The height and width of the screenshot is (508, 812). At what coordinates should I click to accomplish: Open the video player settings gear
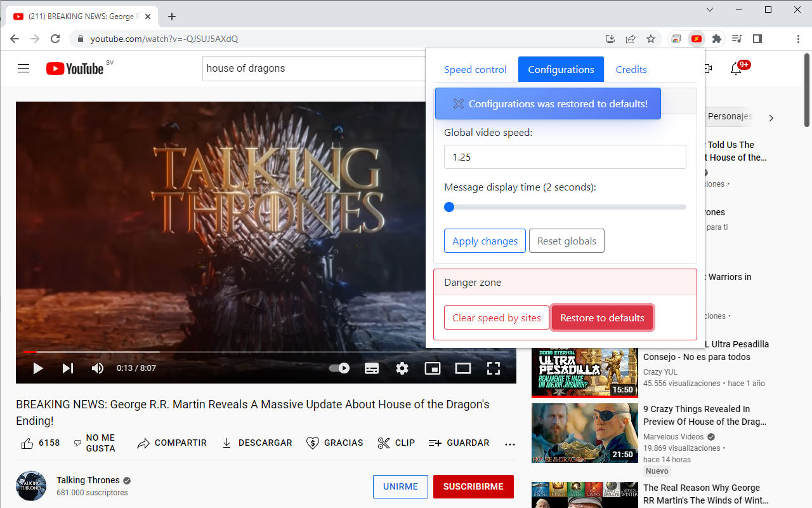pos(402,368)
